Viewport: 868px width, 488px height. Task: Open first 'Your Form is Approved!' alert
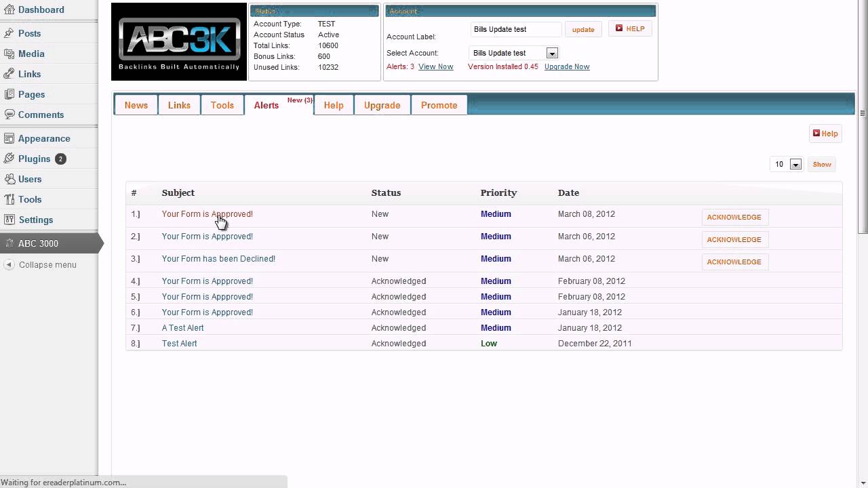click(208, 214)
